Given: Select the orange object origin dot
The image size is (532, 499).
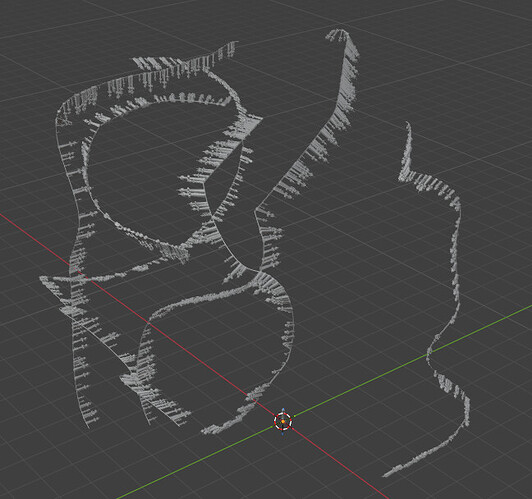Looking at the screenshot, I should [x=283, y=421].
